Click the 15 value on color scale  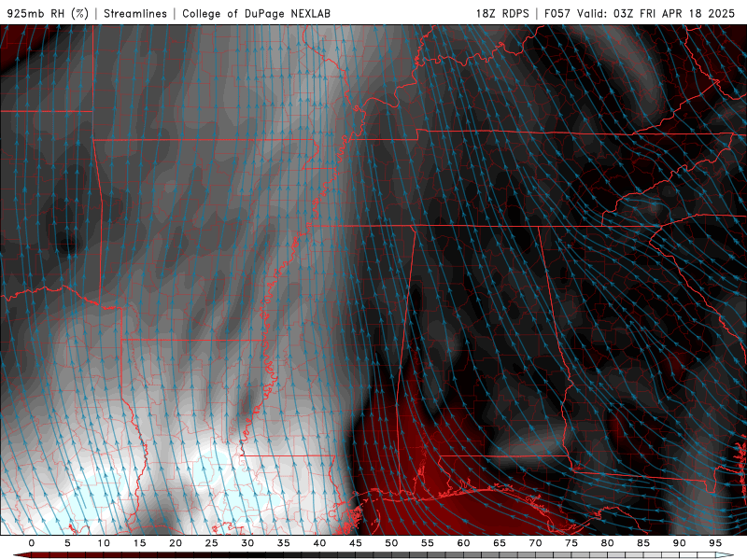[x=139, y=543]
